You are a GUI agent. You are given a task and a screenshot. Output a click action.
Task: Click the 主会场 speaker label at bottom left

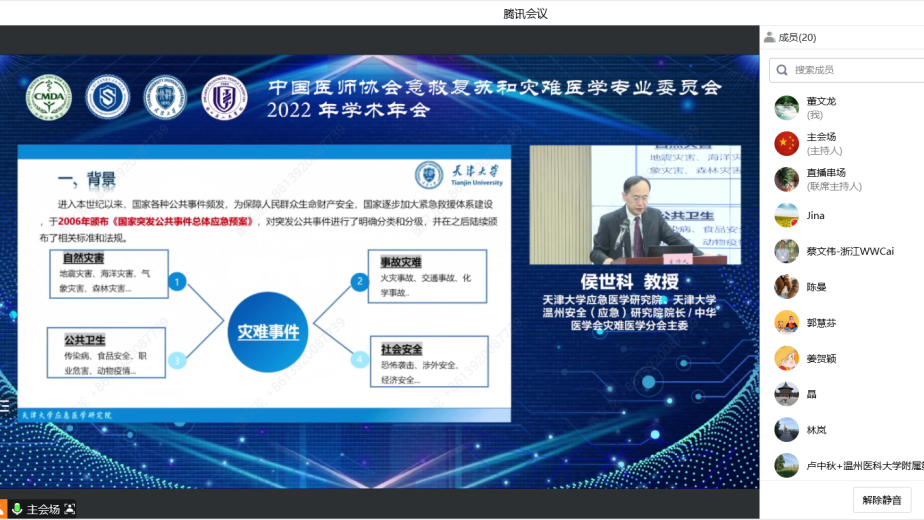point(43,509)
